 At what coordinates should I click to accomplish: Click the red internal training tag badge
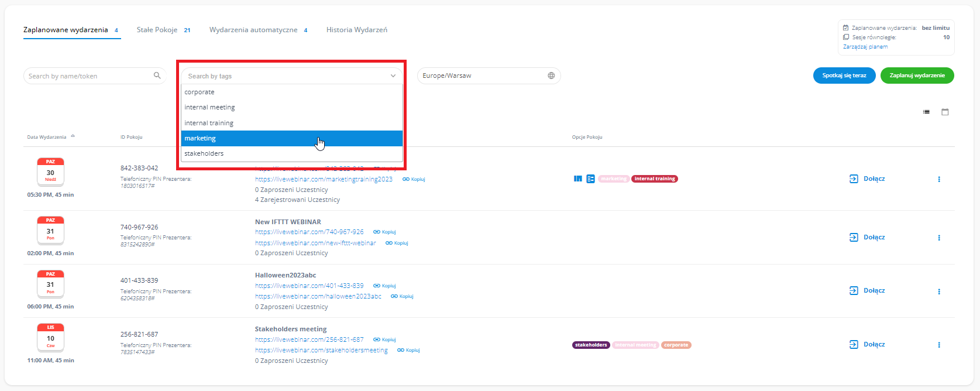point(655,179)
